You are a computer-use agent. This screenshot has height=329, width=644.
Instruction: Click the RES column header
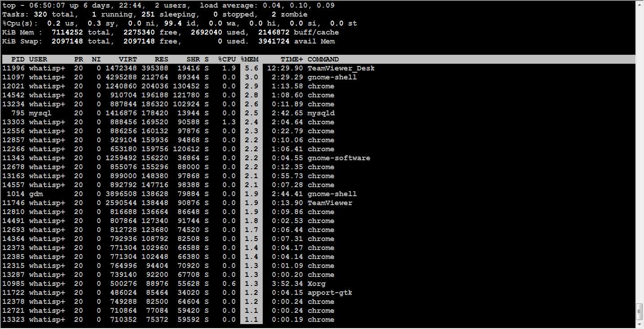[x=162, y=59]
